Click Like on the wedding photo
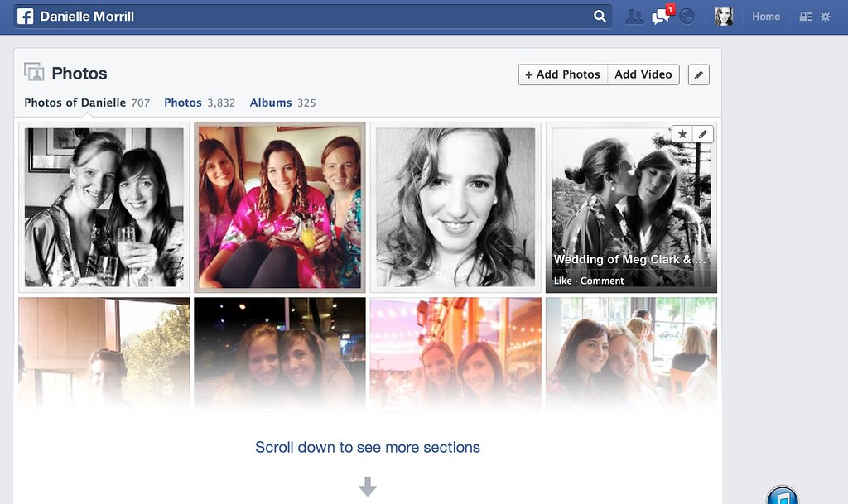848x504 pixels. [x=562, y=281]
